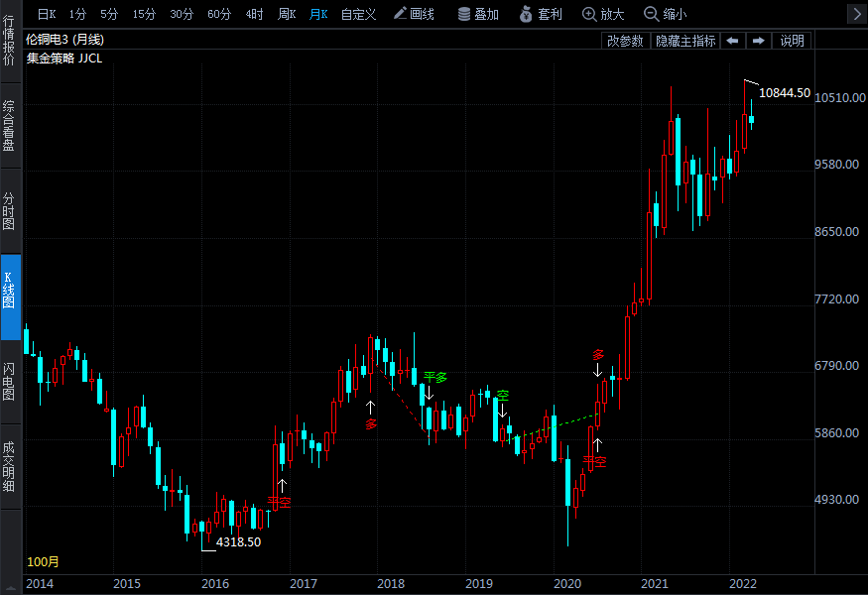The height and width of the screenshot is (595, 868).
Task: Click the 10510.00 price axis label
Action: [840, 98]
